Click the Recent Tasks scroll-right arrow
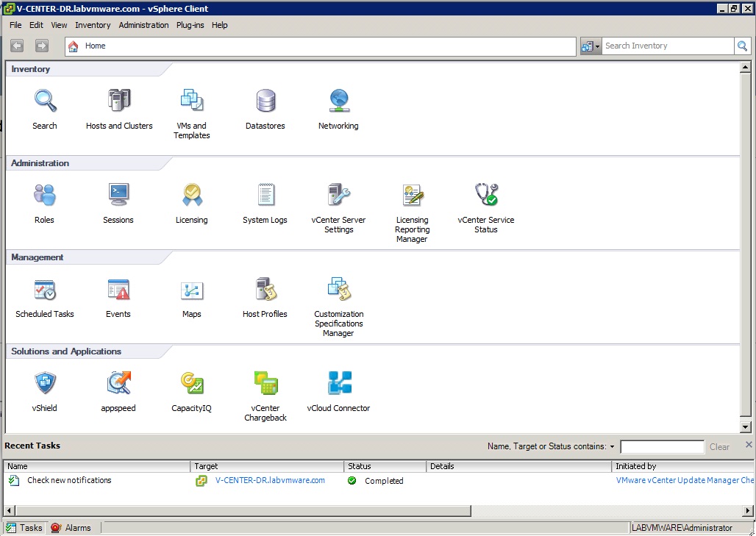Image resolution: width=756 pixels, height=536 pixels. 748,510
